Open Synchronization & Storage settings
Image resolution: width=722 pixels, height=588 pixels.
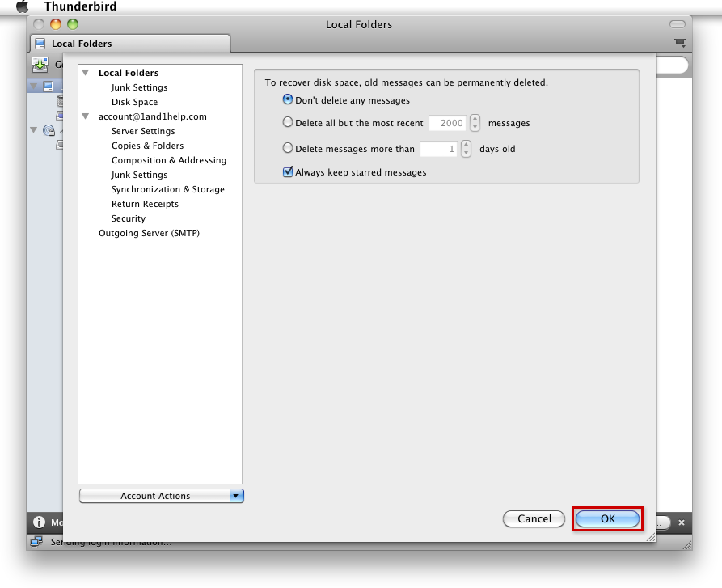(x=168, y=189)
